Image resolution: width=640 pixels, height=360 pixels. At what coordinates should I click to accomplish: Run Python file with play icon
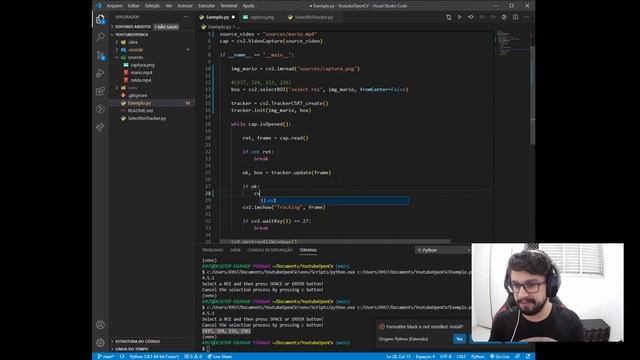point(460,17)
